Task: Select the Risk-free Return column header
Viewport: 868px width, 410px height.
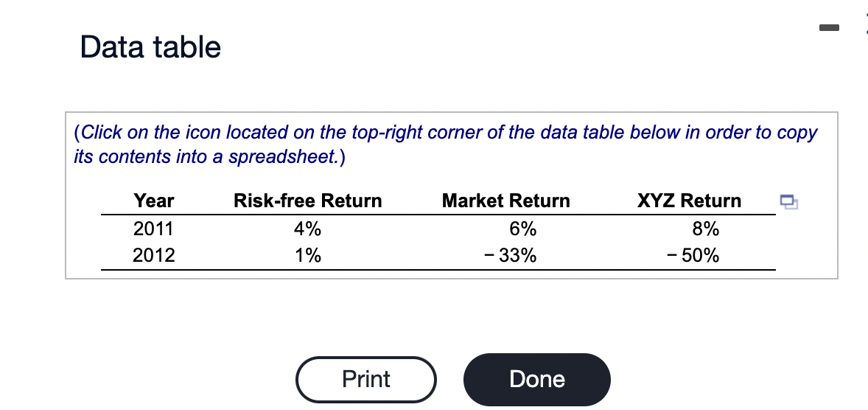Action: coord(308,201)
